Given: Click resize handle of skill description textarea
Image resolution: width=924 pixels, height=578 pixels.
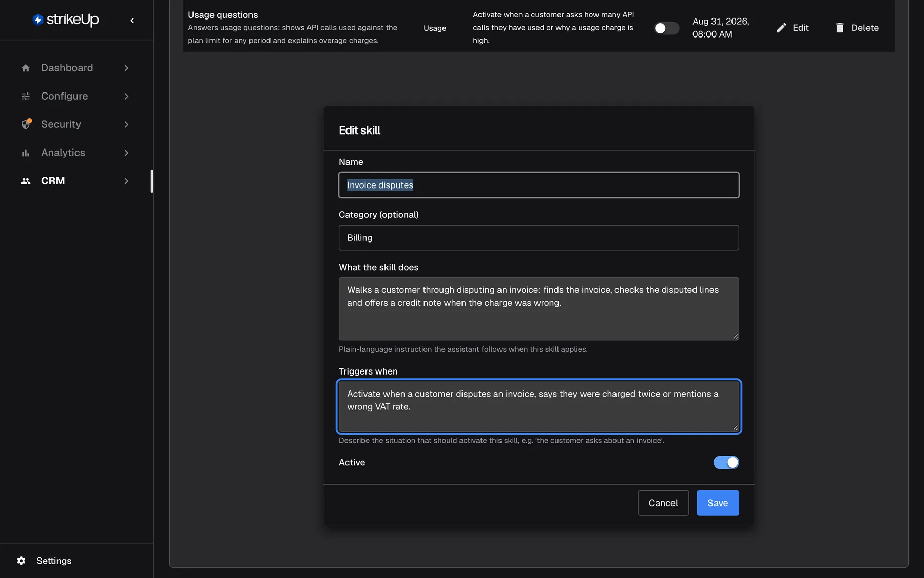Looking at the screenshot, I should (x=735, y=337).
